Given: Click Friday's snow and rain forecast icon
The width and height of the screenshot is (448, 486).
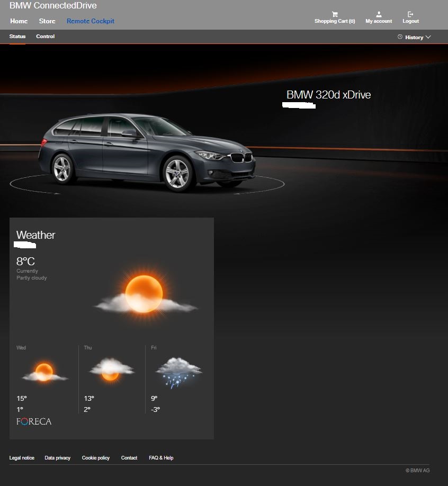Looking at the screenshot, I should coord(178,371).
